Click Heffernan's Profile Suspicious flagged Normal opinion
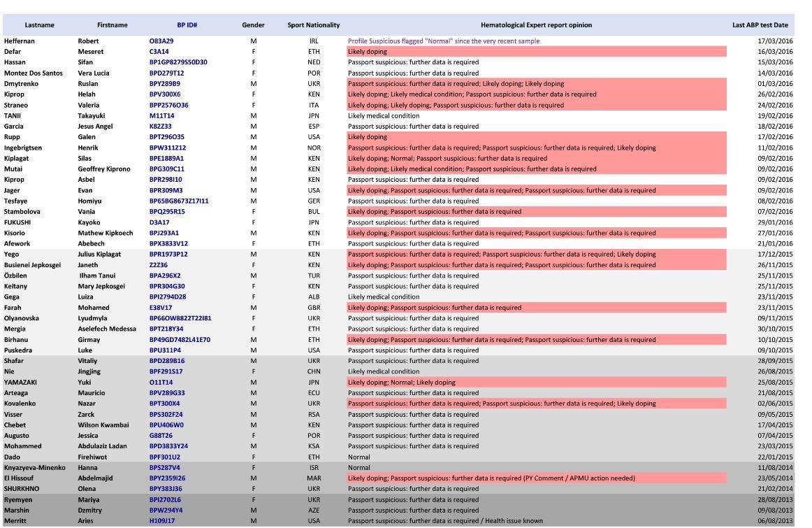Screen dimensions: 812x528 pos(444,41)
